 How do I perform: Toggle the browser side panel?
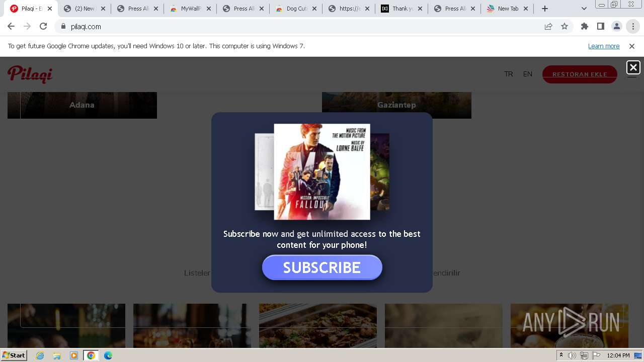[601, 27]
